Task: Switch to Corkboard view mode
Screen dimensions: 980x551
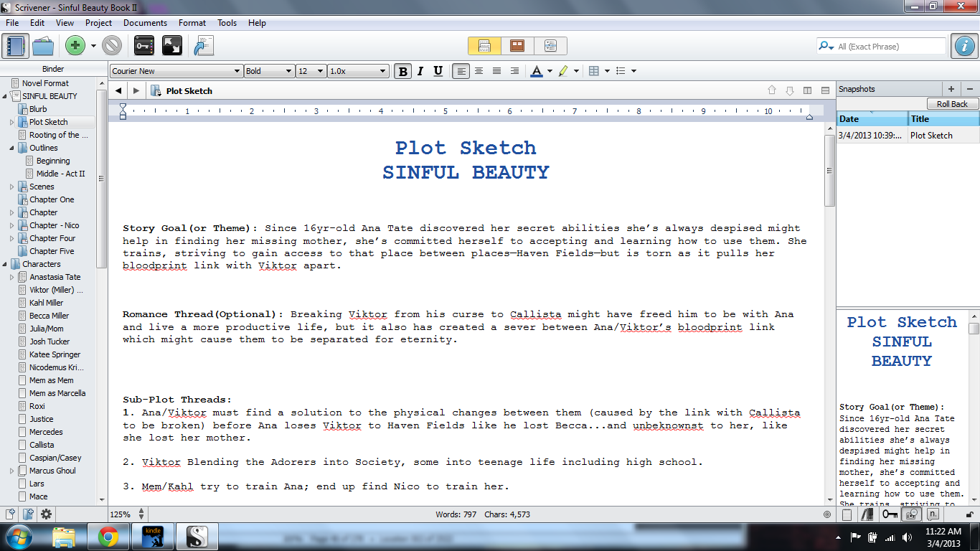Action: [517, 46]
